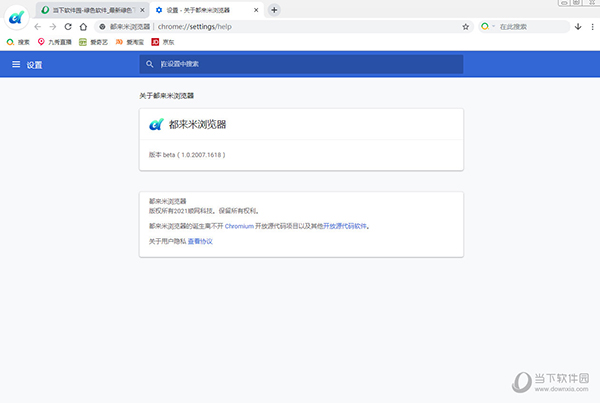Open the 开放源代码软件 link
Screen dimensions: 600x403
pos(345,226)
